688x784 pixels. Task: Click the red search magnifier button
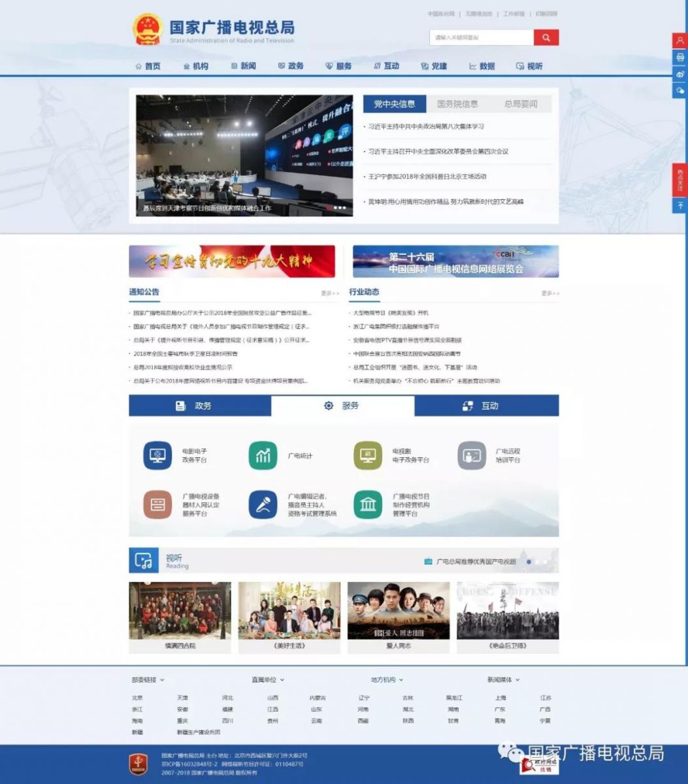click(546, 37)
